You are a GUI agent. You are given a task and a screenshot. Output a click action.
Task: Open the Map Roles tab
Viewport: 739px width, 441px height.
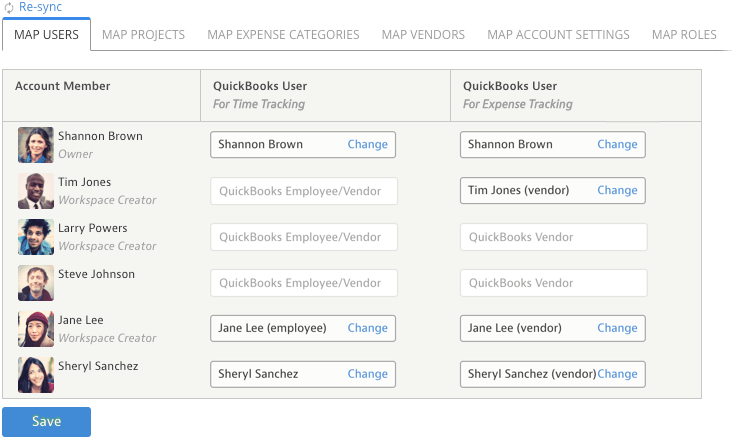coord(684,35)
